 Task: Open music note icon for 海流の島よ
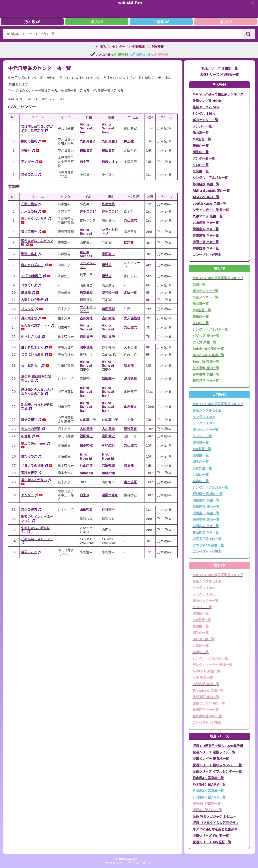click(40, 254)
